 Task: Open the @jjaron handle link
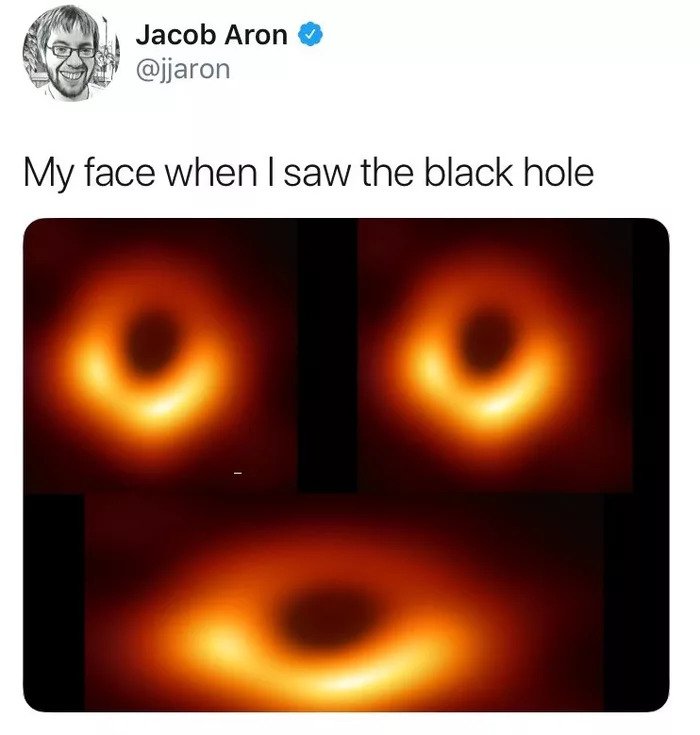pos(183,70)
